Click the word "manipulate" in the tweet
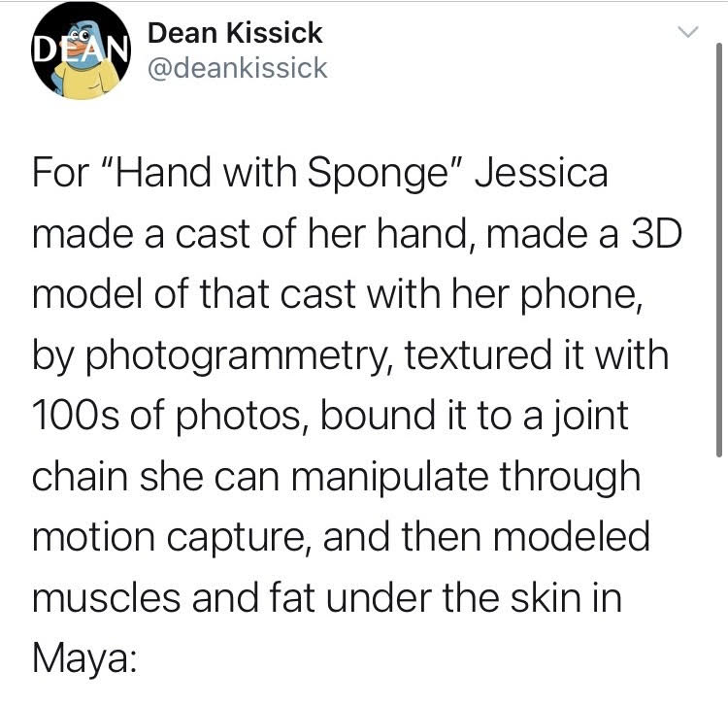The image size is (728, 705). [390, 478]
